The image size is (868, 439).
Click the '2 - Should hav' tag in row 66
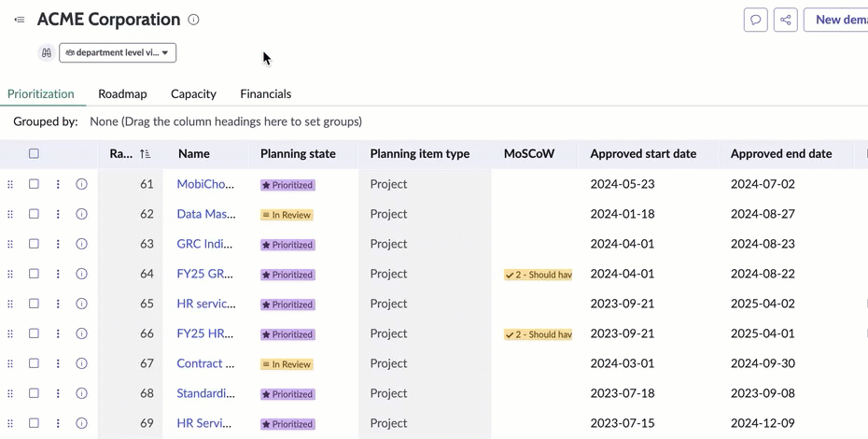click(539, 334)
